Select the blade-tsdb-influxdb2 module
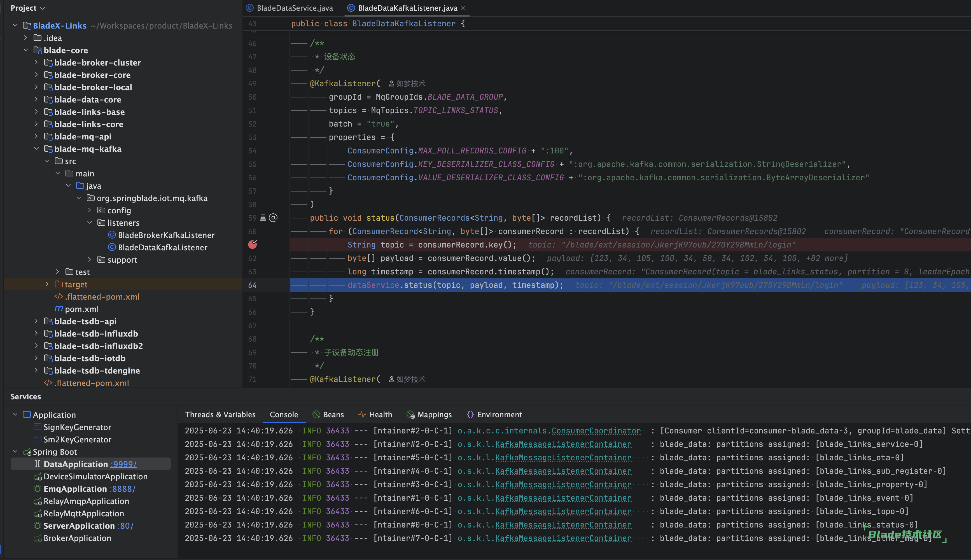The height and width of the screenshot is (560, 971). click(99, 346)
